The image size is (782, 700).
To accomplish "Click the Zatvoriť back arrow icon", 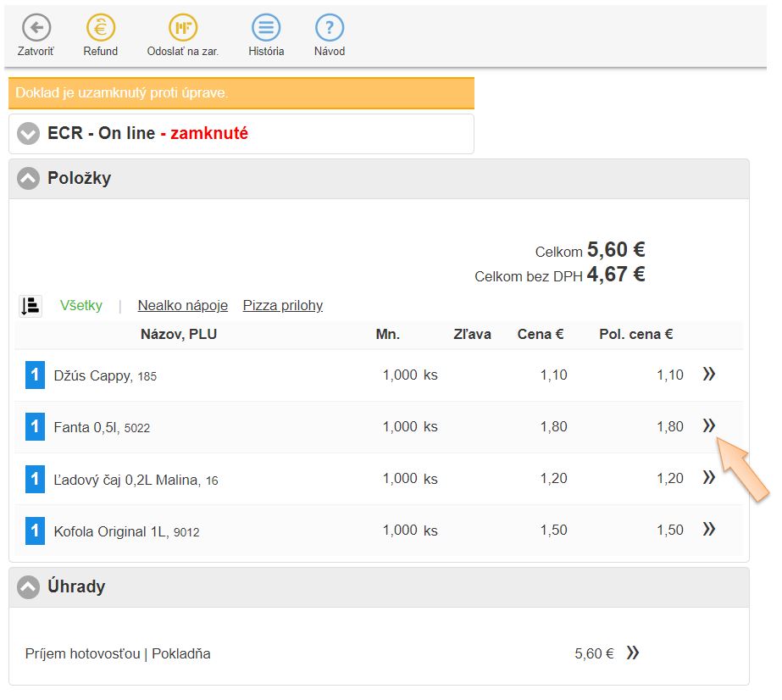I will pos(36,28).
